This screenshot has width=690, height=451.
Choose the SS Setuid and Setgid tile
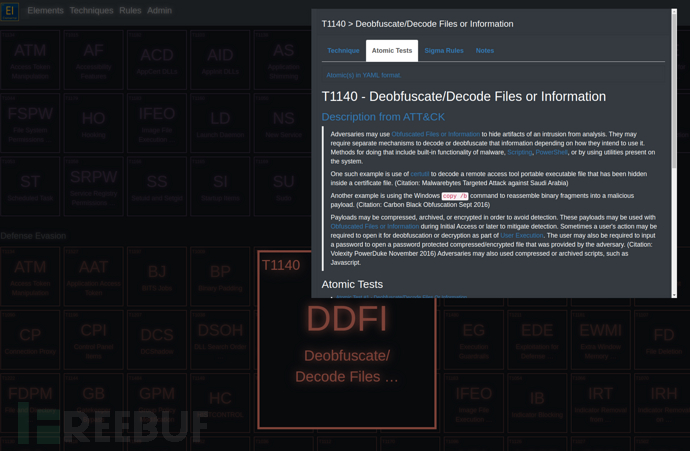[x=157, y=187]
